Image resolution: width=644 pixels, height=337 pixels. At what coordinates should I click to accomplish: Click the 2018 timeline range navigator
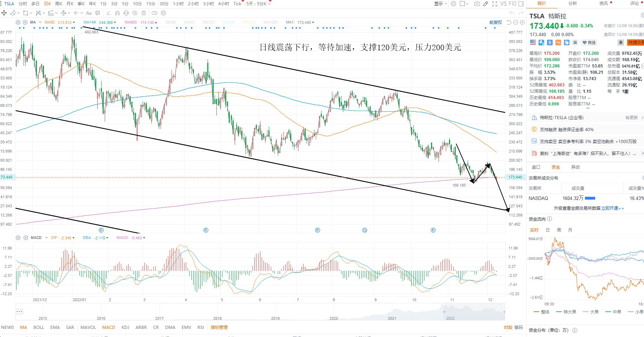(217, 318)
